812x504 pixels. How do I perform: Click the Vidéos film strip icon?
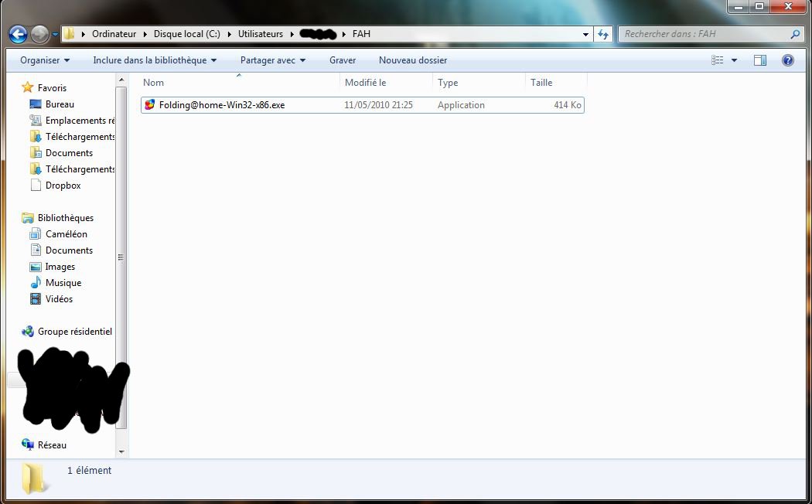point(36,299)
